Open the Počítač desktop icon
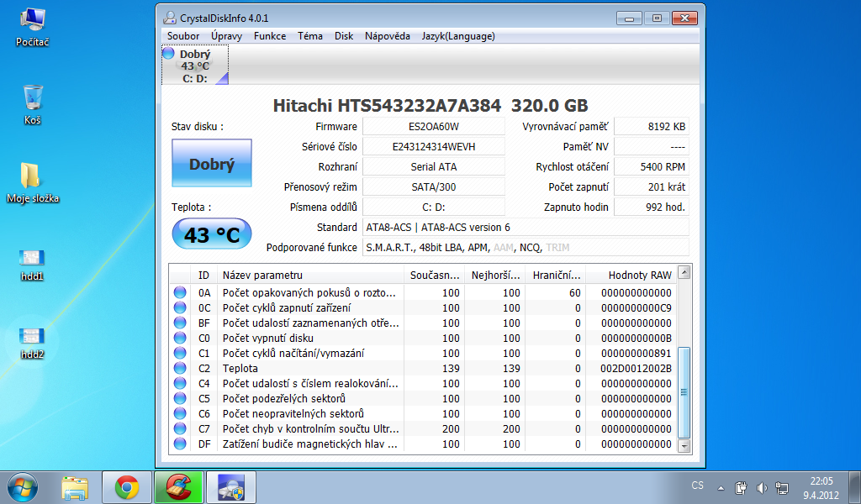The width and height of the screenshot is (861, 504). click(x=33, y=28)
